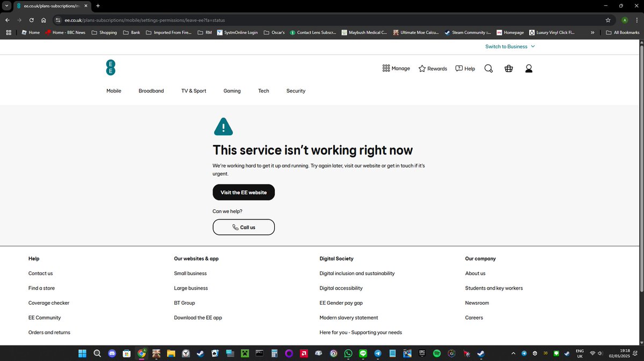
Task: Open the shopping basket icon
Action: [509, 69]
